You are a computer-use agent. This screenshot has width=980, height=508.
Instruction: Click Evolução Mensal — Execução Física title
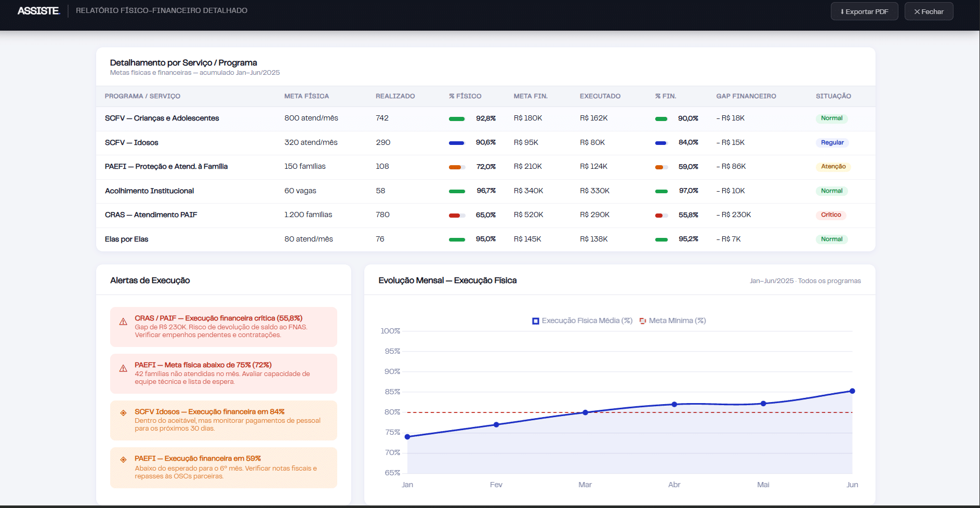click(x=447, y=280)
